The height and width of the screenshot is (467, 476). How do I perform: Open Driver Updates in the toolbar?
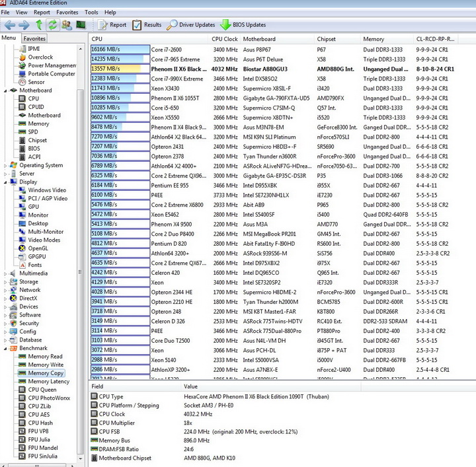pyautogui.click(x=190, y=25)
